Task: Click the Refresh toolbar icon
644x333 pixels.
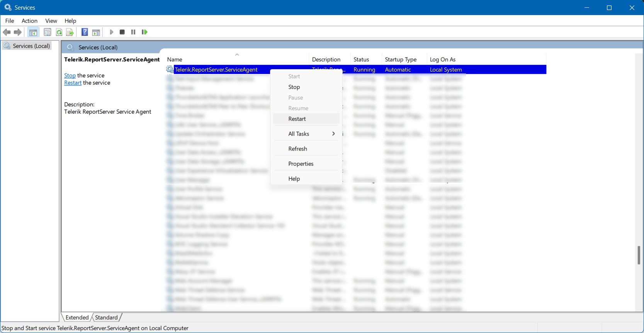Action: 59,32
